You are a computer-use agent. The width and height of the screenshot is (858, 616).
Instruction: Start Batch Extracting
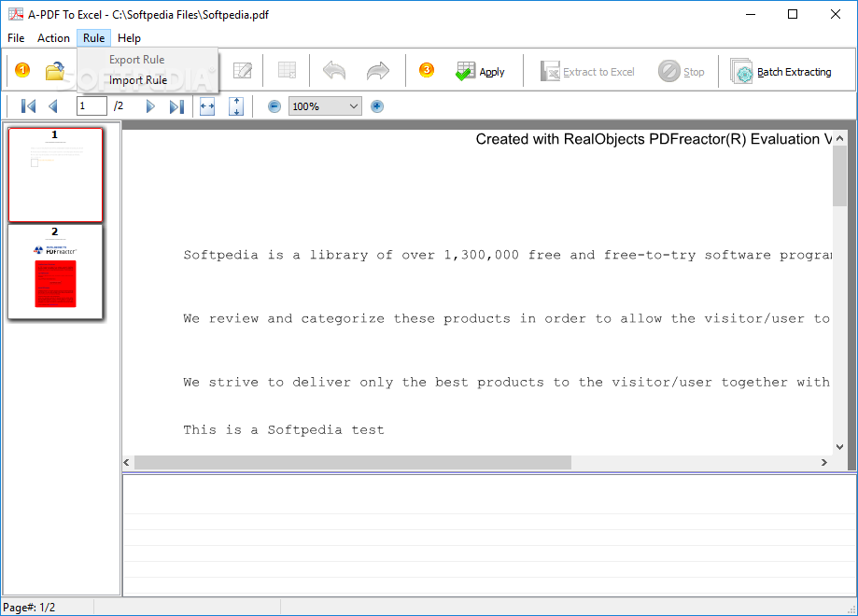pos(781,72)
